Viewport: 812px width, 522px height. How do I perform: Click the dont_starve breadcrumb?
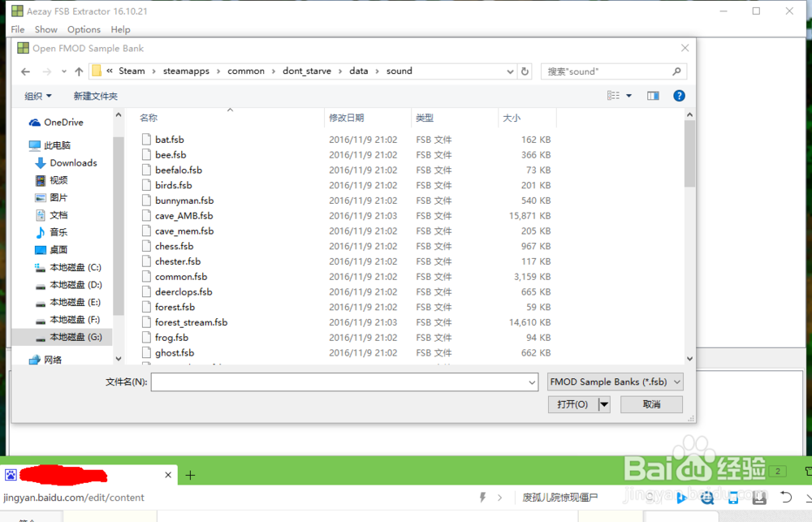pyautogui.click(x=307, y=71)
